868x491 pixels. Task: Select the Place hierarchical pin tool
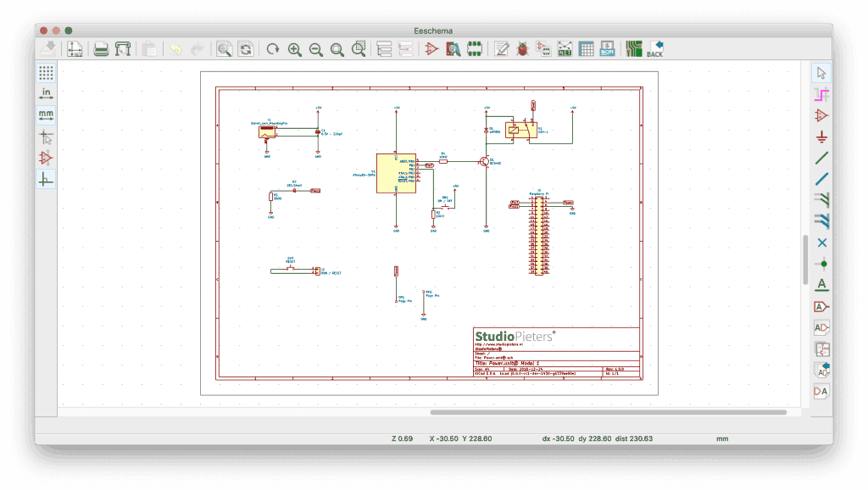click(821, 392)
